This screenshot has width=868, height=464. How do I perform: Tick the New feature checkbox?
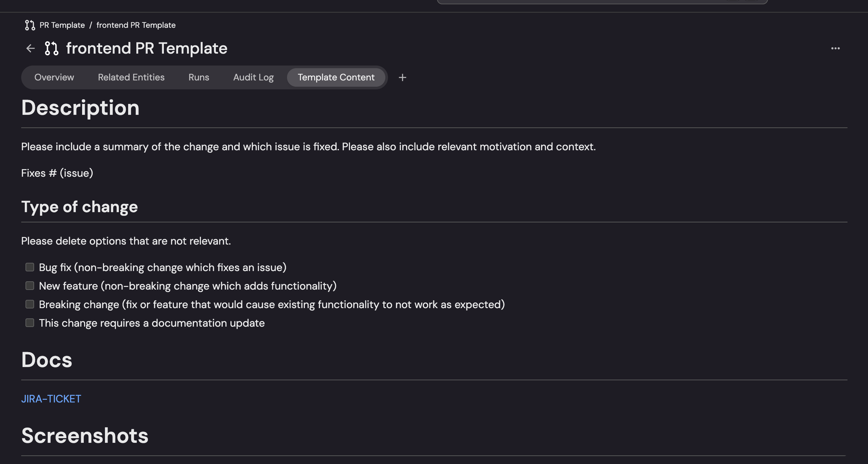click(x=30, y=286)
